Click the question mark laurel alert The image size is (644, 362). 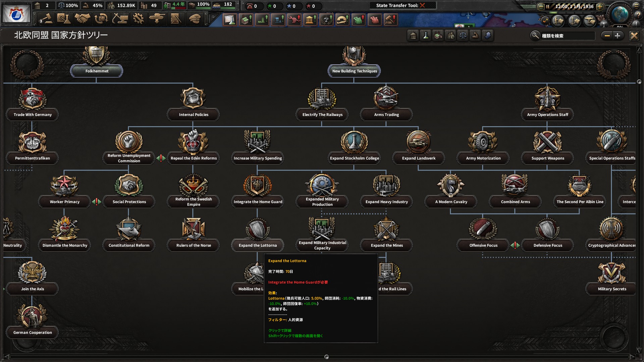[326, 20]
